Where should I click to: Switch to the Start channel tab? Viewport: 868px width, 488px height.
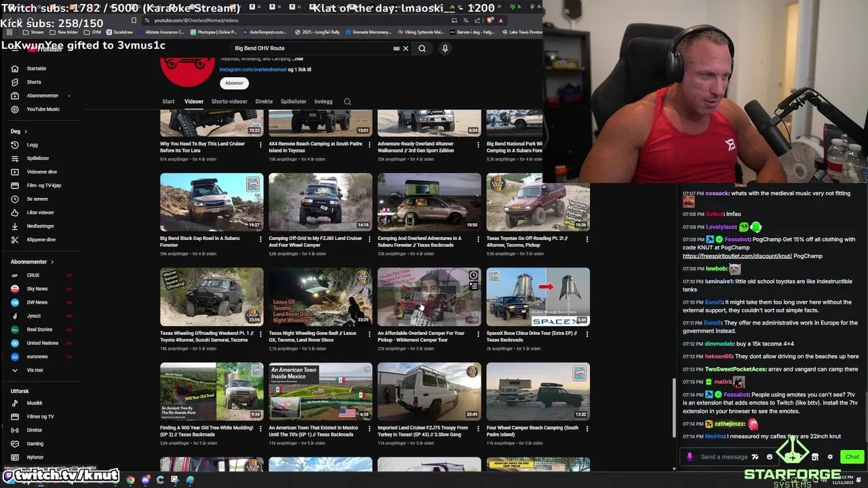tap(168, 102)
